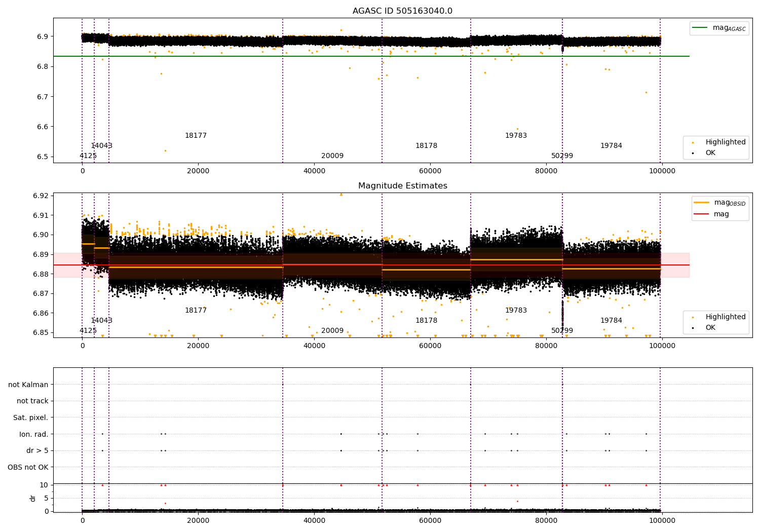Click the rotated "dr" y-axis label

click(x=33, y=498)
